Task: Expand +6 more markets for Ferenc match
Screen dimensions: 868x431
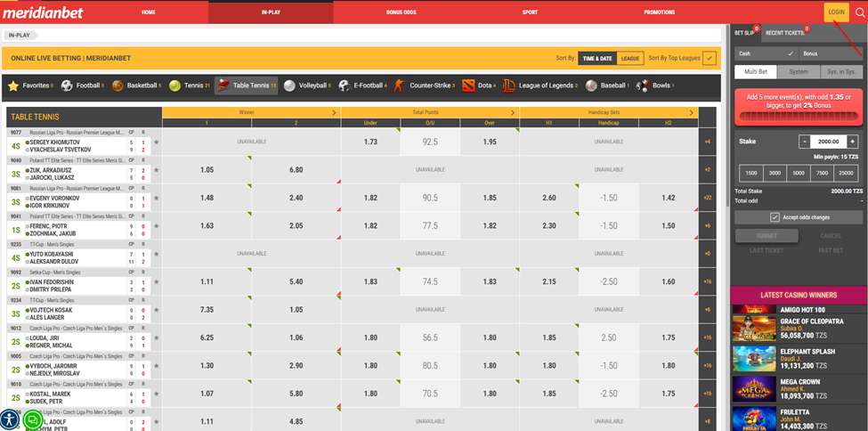Action: pos(708,225)
